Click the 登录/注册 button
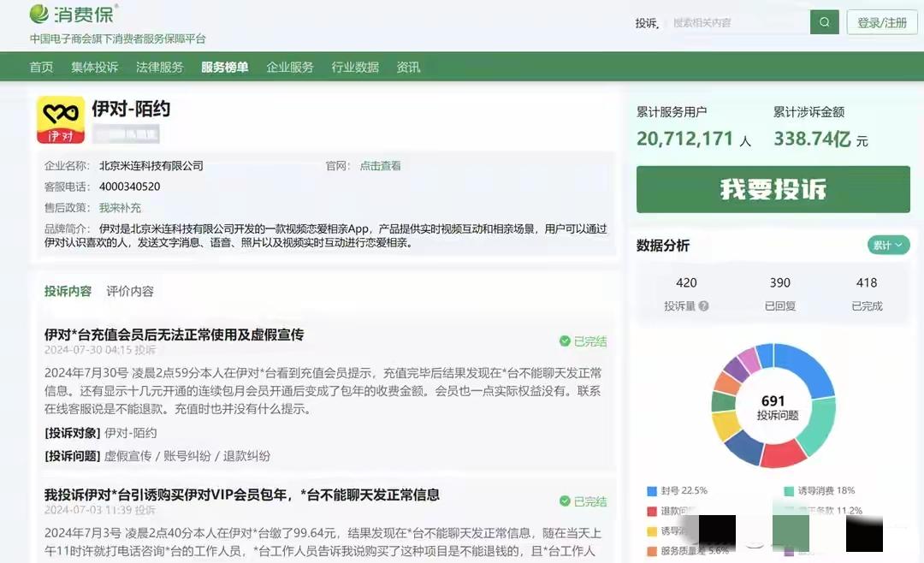 click(x=882, y=22)
